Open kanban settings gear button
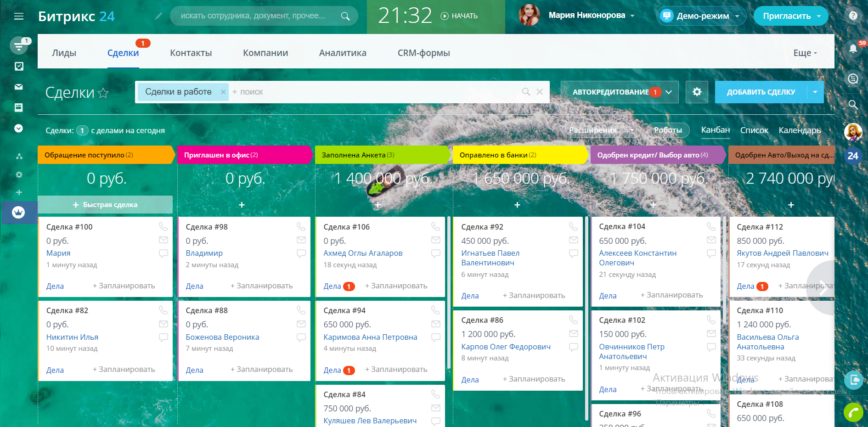Viewport: 868px width, 427px height. point(697,92)
